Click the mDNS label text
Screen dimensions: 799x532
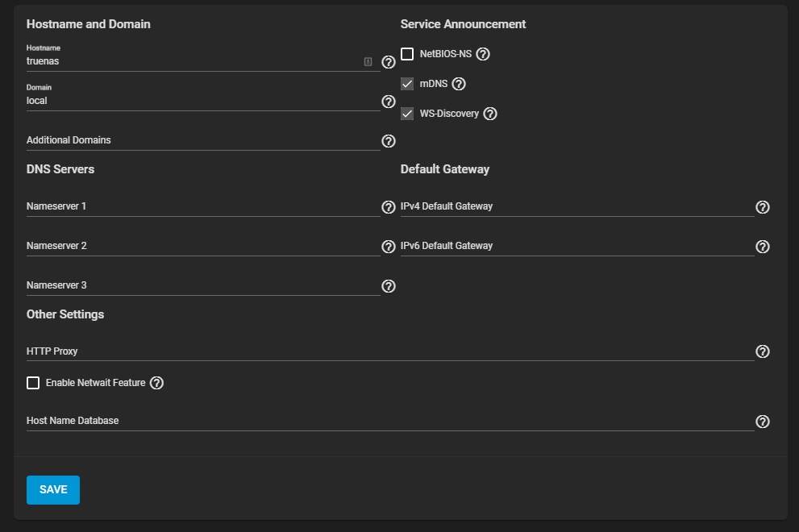coord(434,84)
